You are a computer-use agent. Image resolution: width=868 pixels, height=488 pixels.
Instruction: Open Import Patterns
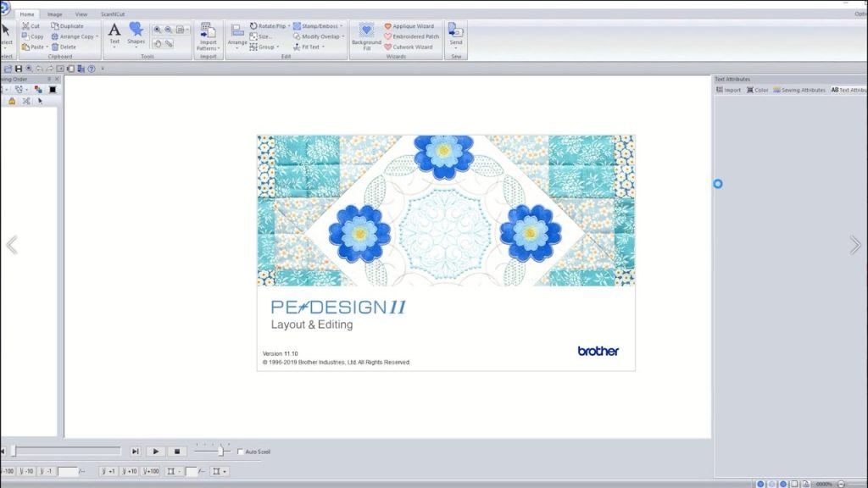[x=208, y=36]
